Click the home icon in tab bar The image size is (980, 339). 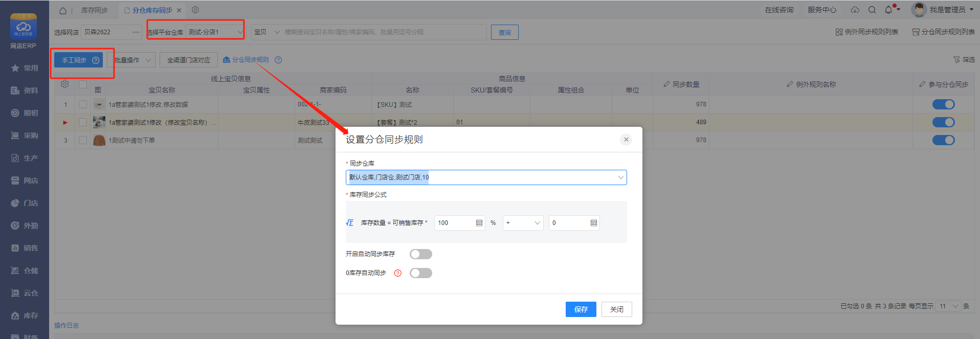point(63,10)
